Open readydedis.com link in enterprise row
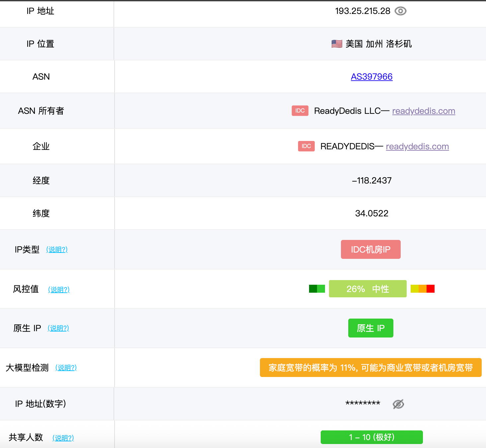486x448 pixels. tap(417, 146)
